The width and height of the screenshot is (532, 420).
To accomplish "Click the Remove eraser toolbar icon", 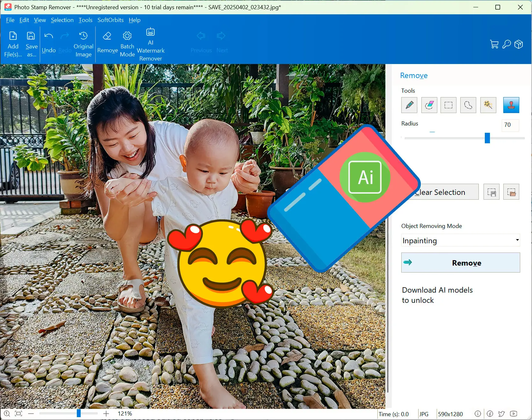I will click(x=107, y=42).
